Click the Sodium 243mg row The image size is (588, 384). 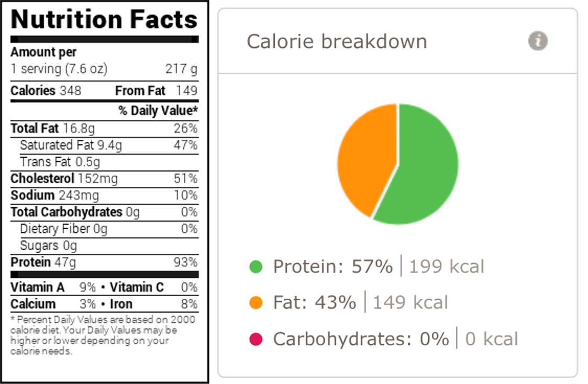click(x=104, y=196)
